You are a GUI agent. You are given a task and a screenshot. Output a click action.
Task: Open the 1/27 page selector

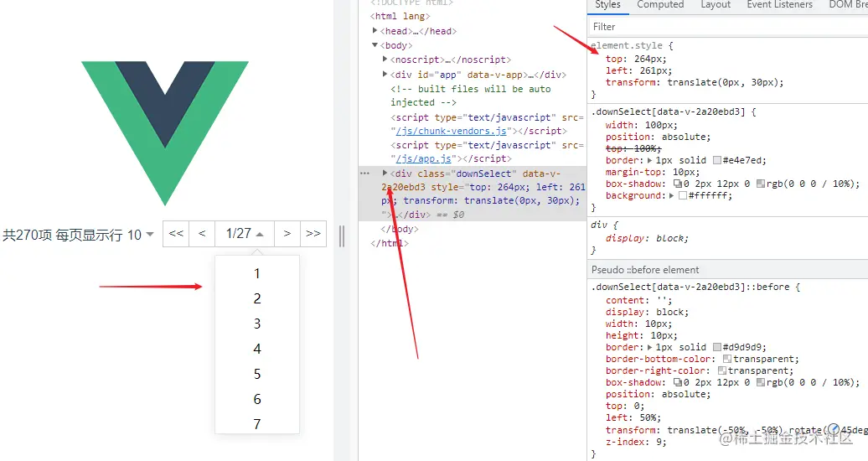coord(245,234)
